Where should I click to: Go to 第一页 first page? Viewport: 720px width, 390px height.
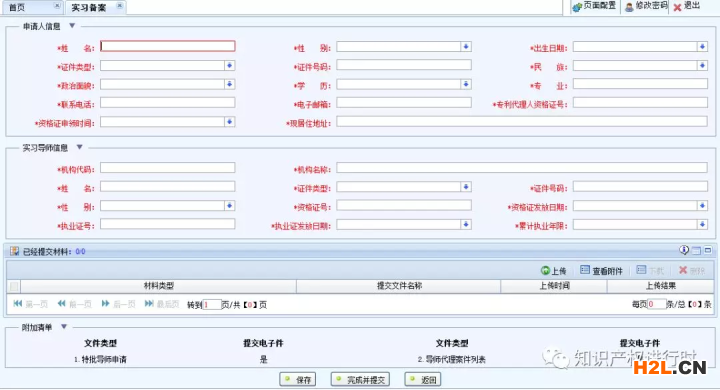coord(30,304)
